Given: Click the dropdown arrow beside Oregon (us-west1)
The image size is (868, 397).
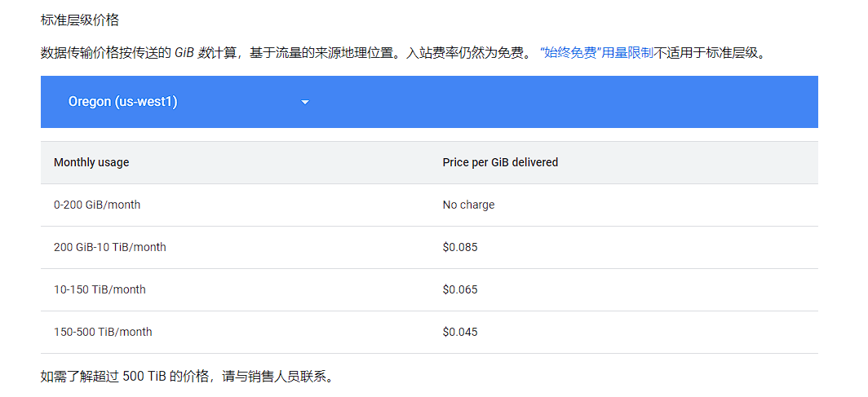Looking at the screenshot, I should (304, 103).
